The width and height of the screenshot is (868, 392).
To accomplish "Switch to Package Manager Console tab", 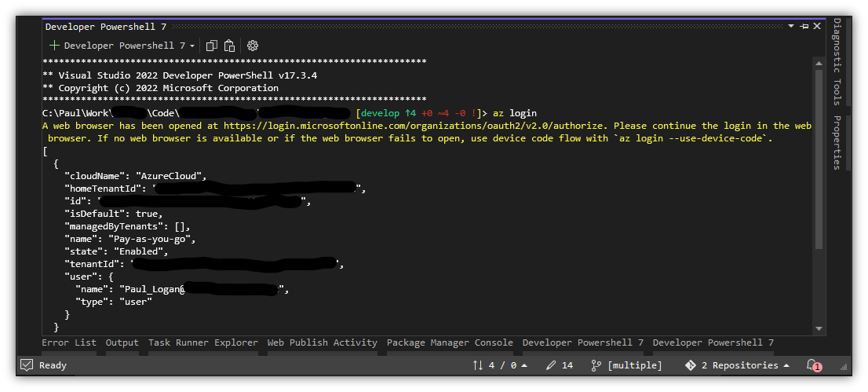I will tap(450, 343).
